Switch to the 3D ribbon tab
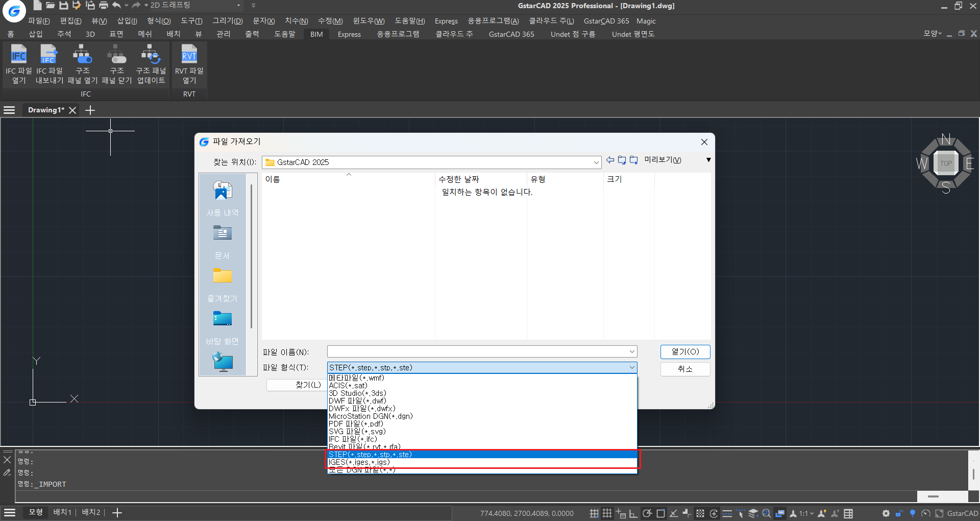 click(x=90, y=34)
